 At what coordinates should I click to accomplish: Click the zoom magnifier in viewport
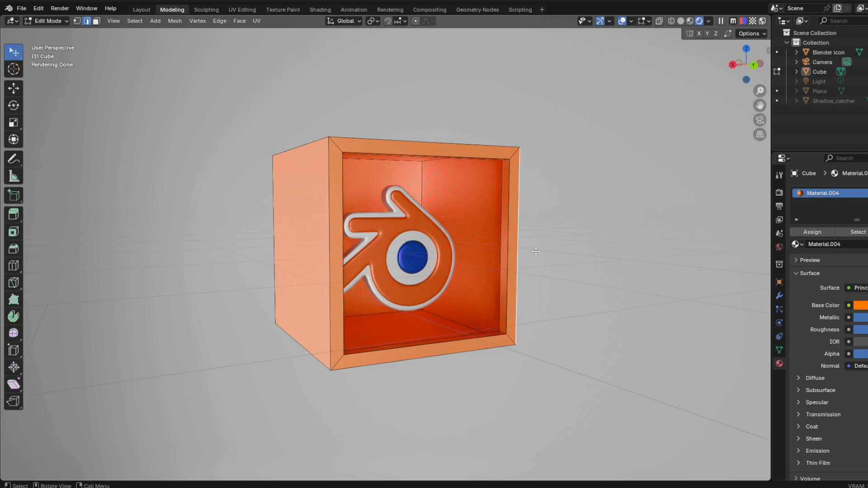760,91
